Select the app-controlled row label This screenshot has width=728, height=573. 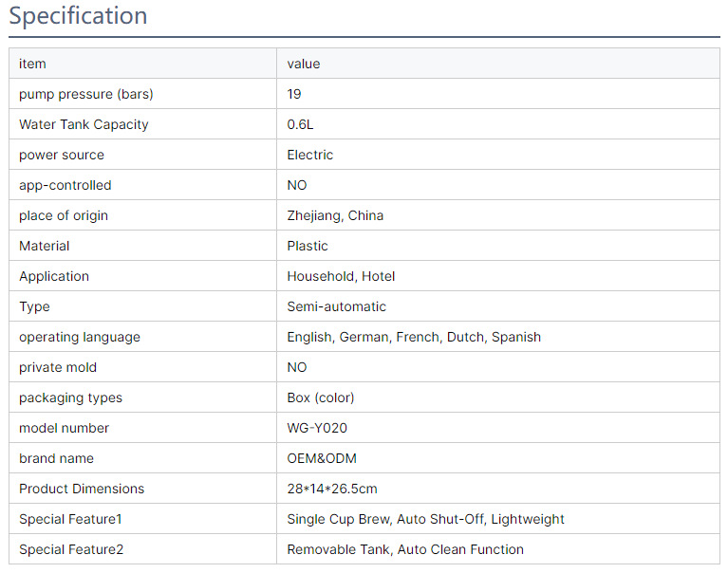click(65, 185)
